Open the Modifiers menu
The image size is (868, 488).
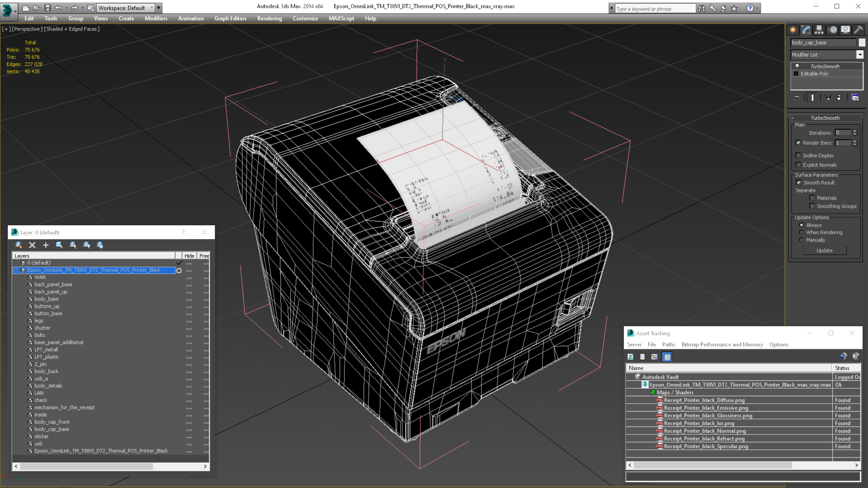(156, 18)
